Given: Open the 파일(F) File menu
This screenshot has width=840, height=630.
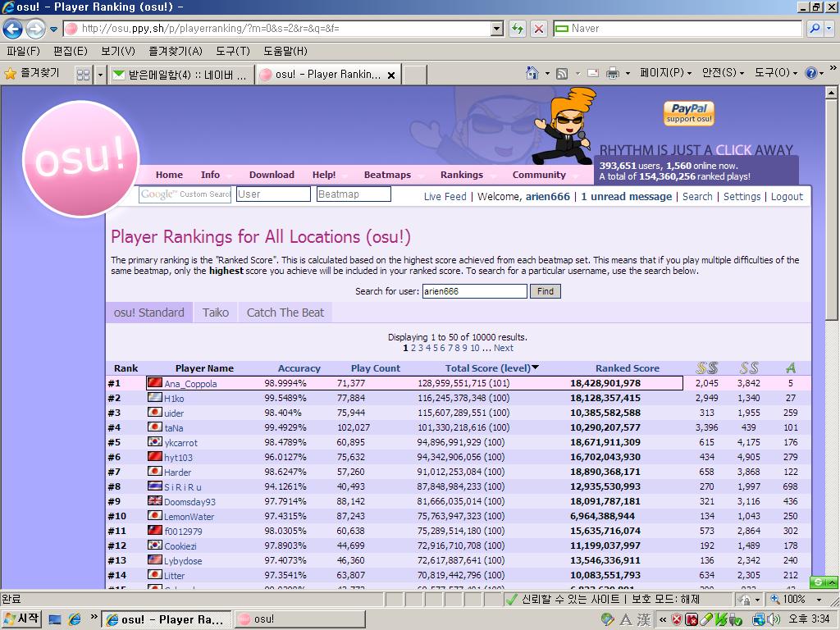Looking at the screenshot, I should (x=23, y=51).
